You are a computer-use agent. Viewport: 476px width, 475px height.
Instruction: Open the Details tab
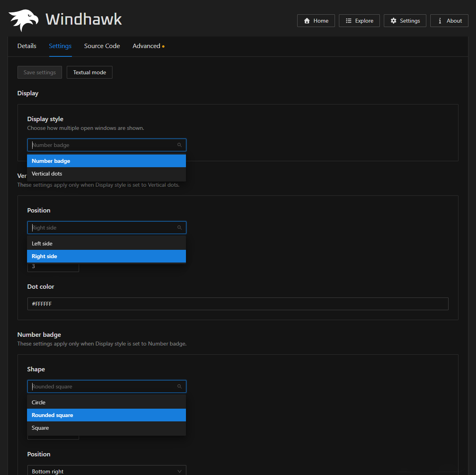point(27,46)
